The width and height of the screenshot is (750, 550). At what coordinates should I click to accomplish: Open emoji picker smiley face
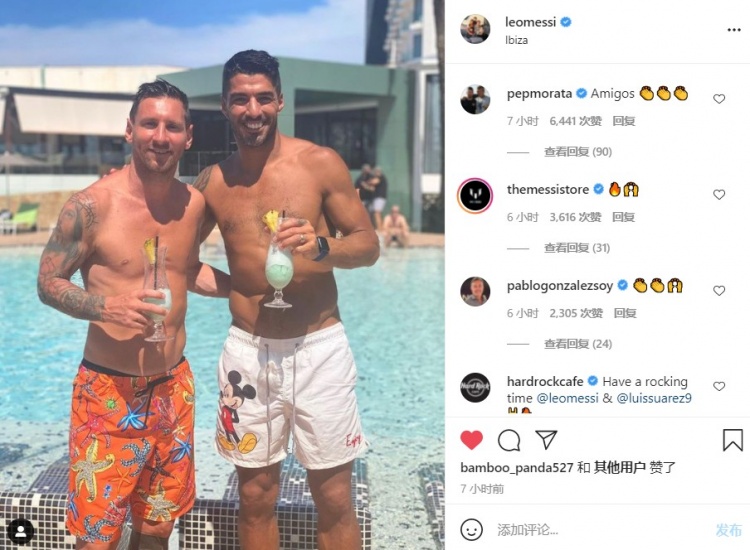tap(471, 530)
